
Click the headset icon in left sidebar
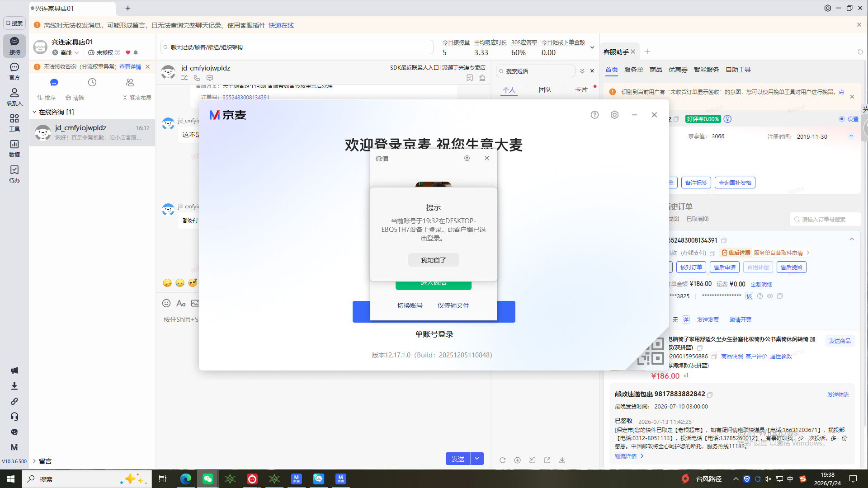14,417
